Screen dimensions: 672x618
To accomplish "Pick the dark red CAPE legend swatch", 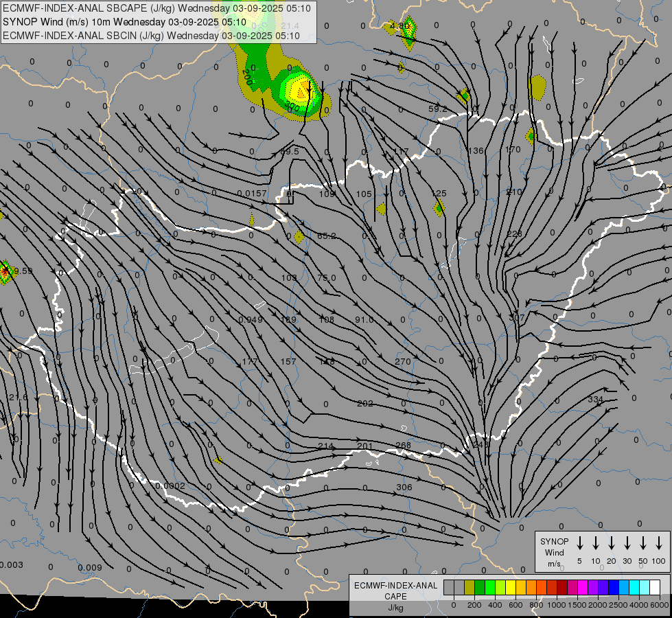I will (562, 588).
